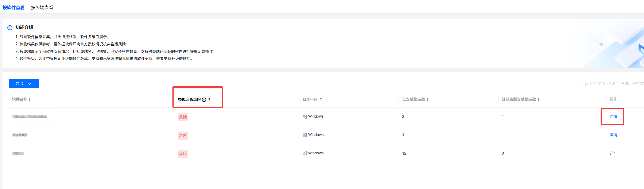
Task: Click the 风险 tag in the third row
Action: click(183, 154)
